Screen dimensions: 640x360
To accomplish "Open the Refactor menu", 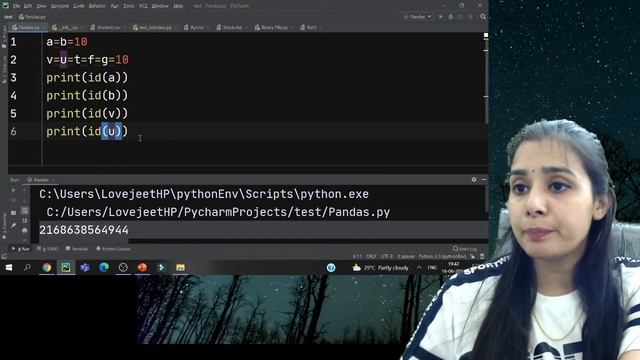I will pyautogui.click(x=97, y=6).
